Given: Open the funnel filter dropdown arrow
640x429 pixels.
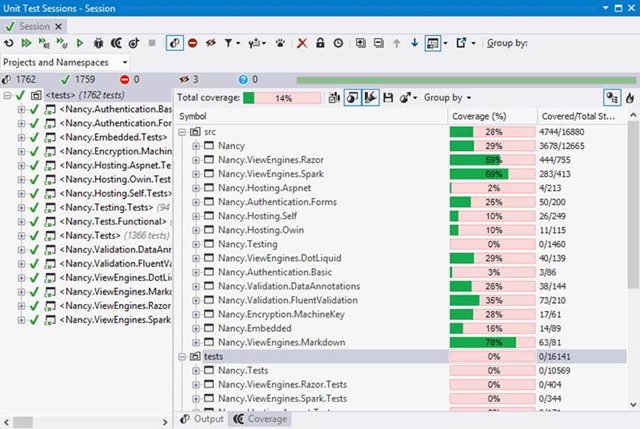Looking at the screenshot, I should coord(238,43).
